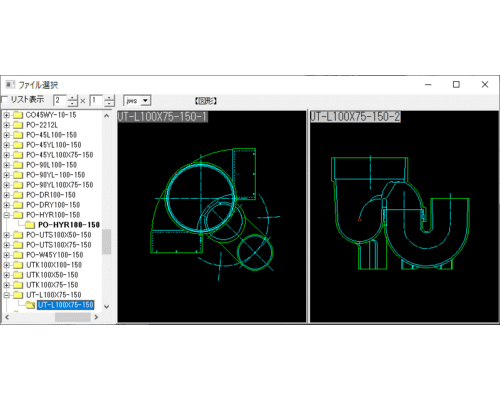Expand the PO-DR100-150 tree node
Image resolution: width=500 pixels, height=400 pixels.
pyautogui.click(x=6, y=195)
